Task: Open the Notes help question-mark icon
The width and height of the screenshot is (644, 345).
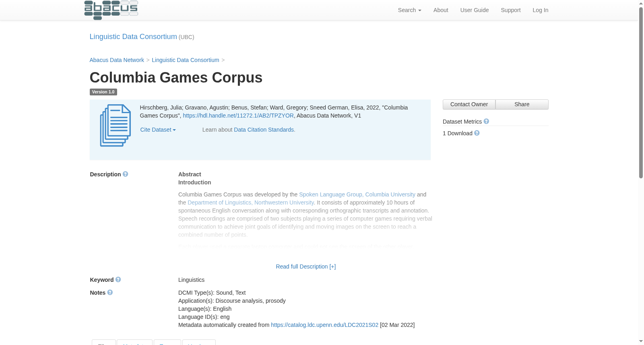Action: point(110,292)
